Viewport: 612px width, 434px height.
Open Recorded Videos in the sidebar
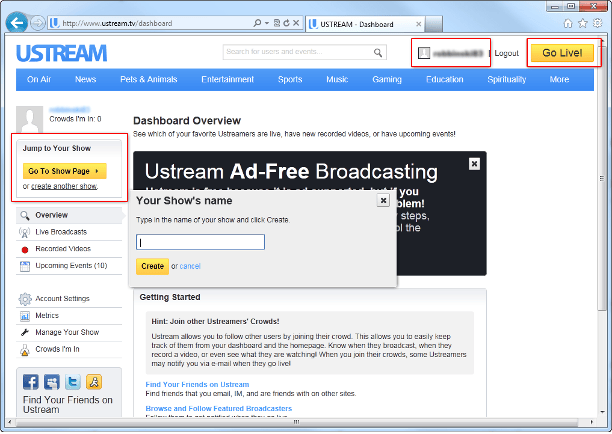click(69, 249)
